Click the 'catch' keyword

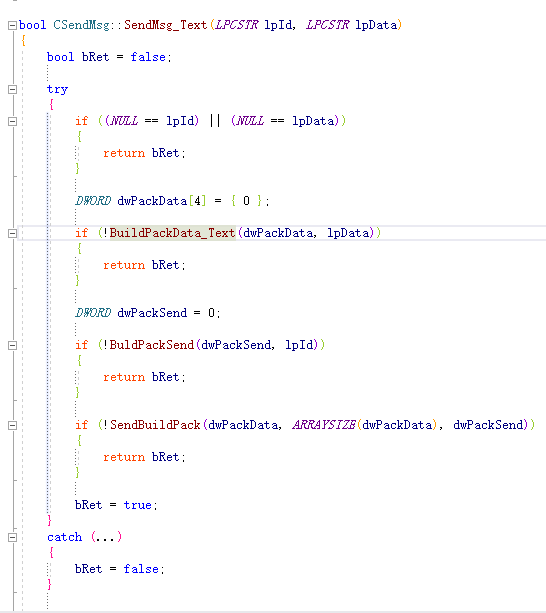click(x=64, y=537)
